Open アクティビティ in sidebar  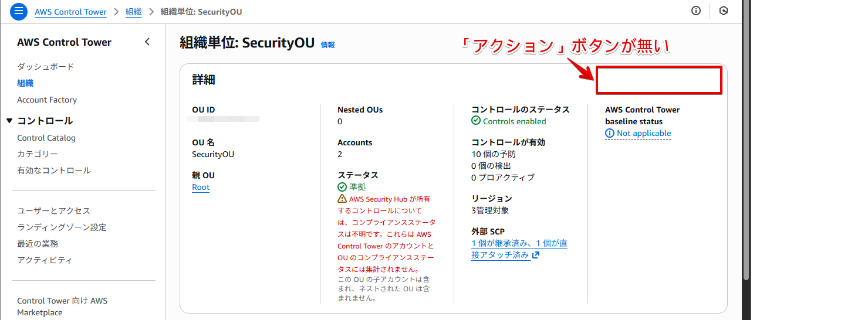pos(45,260)
